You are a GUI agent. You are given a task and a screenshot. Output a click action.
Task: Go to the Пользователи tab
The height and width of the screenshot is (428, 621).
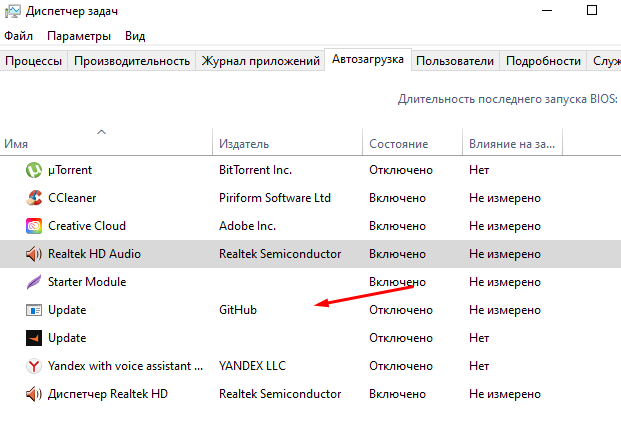(x=455, y=61)
